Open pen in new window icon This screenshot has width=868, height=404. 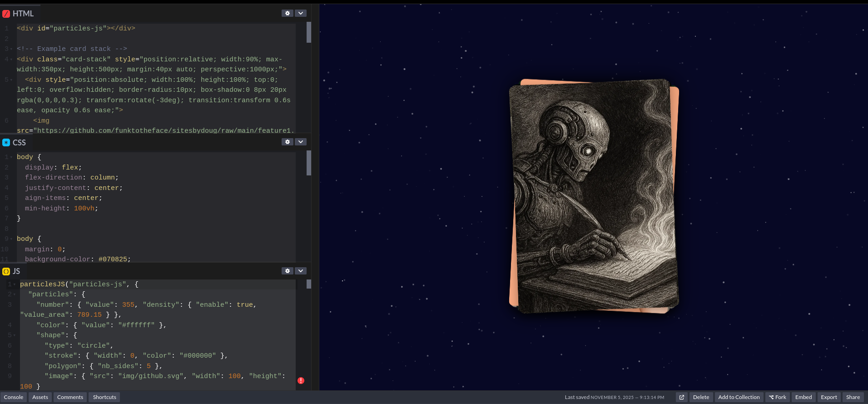click(681, 397)
